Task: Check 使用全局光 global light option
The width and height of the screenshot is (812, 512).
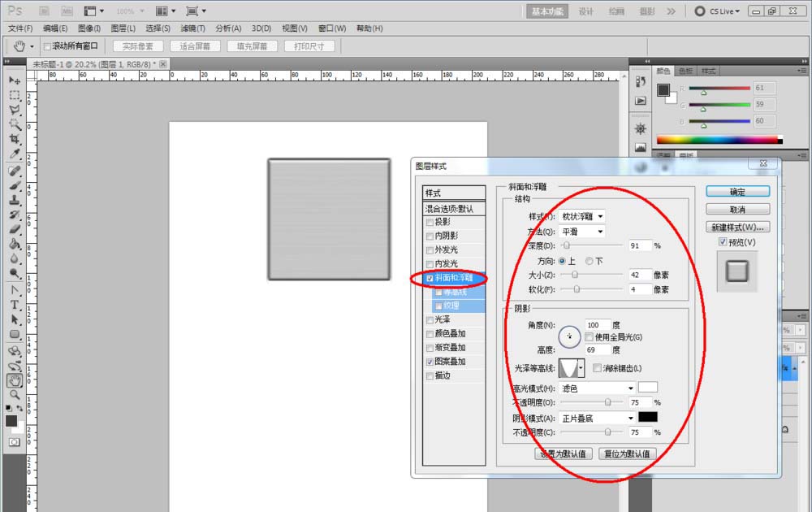Action: tap(590, 337)
